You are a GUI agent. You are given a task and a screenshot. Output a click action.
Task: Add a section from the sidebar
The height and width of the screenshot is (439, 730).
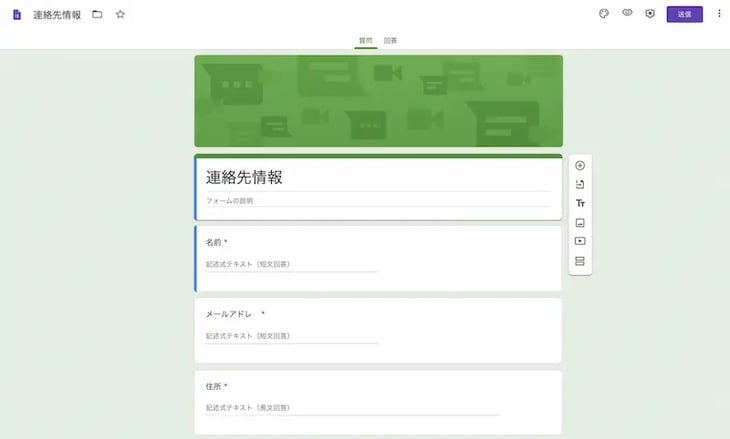point(580,261)
